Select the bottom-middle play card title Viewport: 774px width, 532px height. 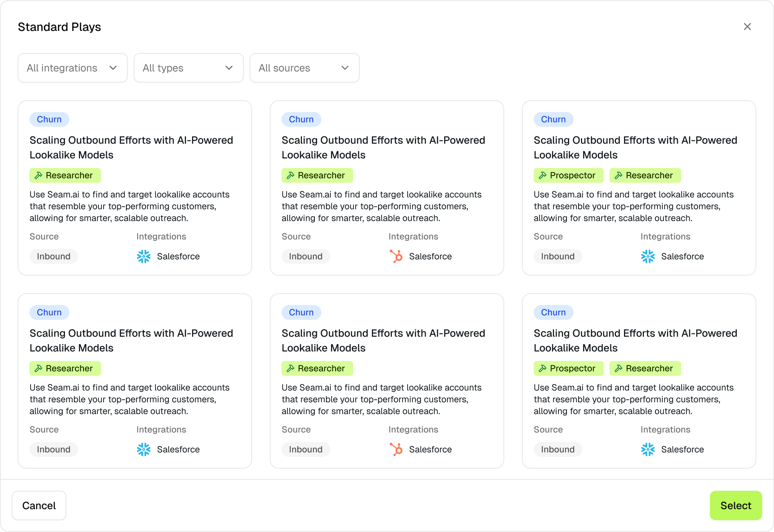(383, 340)
